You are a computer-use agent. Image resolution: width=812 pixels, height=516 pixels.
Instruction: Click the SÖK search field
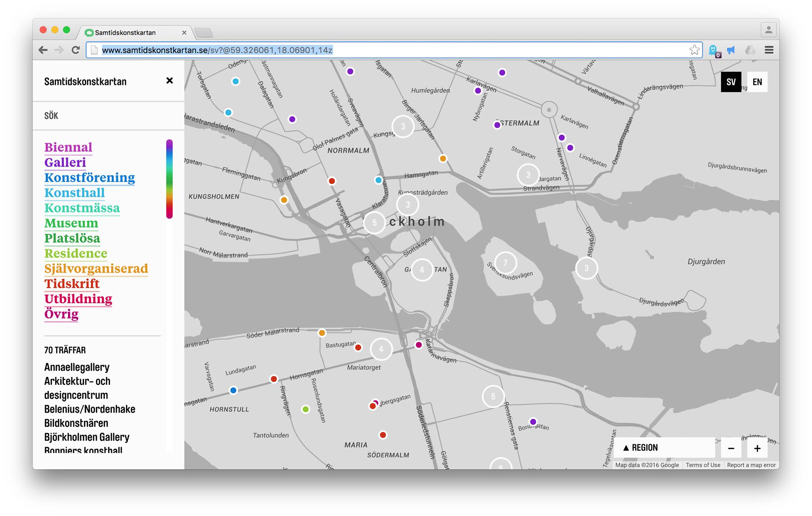coord(108,116)
